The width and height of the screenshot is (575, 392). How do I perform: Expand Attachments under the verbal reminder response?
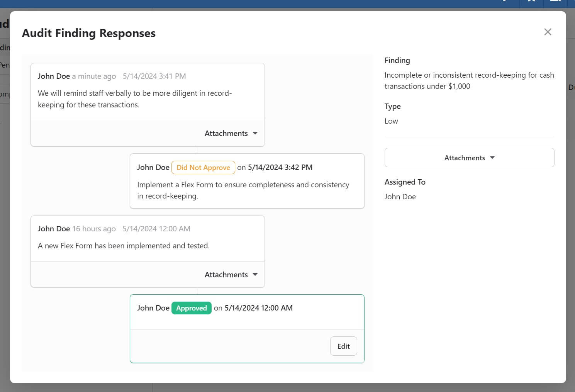point(231,133)
